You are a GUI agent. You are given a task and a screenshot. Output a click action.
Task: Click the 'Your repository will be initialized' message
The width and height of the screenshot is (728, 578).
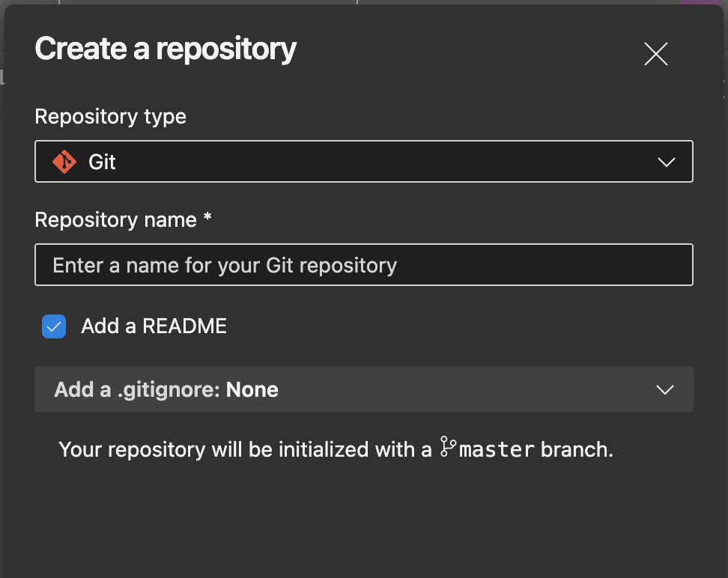click(336, 449)
